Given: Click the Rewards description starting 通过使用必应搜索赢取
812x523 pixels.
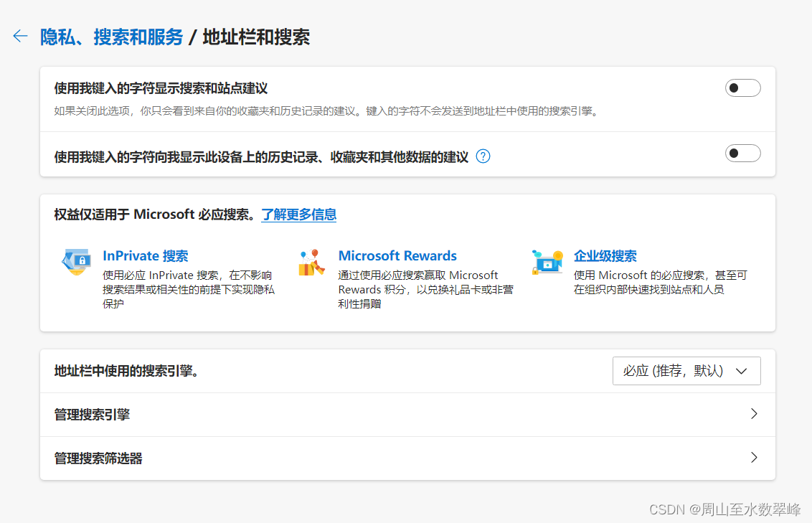Looking at the screenshot, I should [425, 289].
